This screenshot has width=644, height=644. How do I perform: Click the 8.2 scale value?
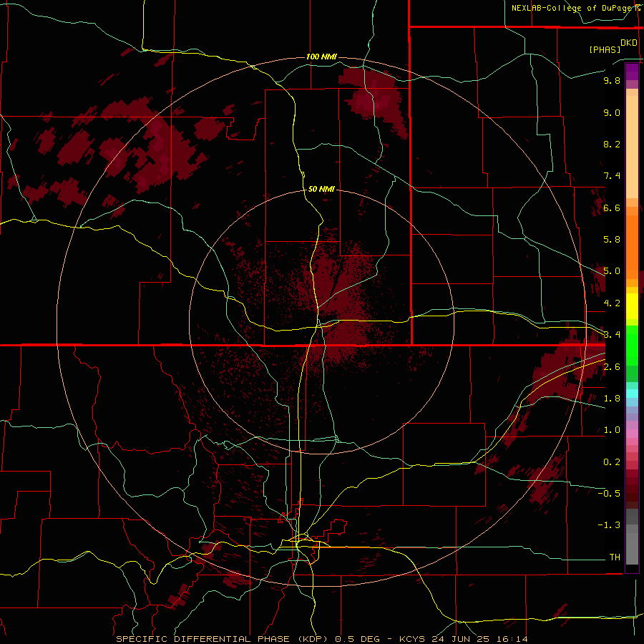tap(612, 144)
